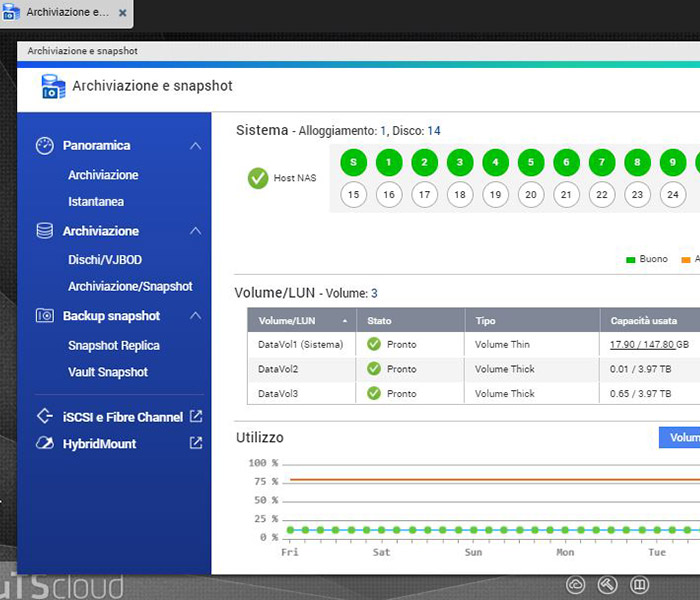
Task: Click the Archiviazione disk stack icon
Action: click(x=44, y=231)
